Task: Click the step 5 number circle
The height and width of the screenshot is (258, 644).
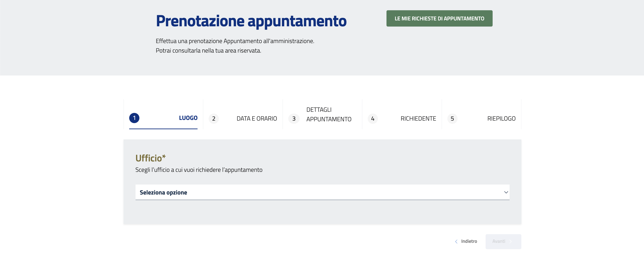Action: point(452,119)
